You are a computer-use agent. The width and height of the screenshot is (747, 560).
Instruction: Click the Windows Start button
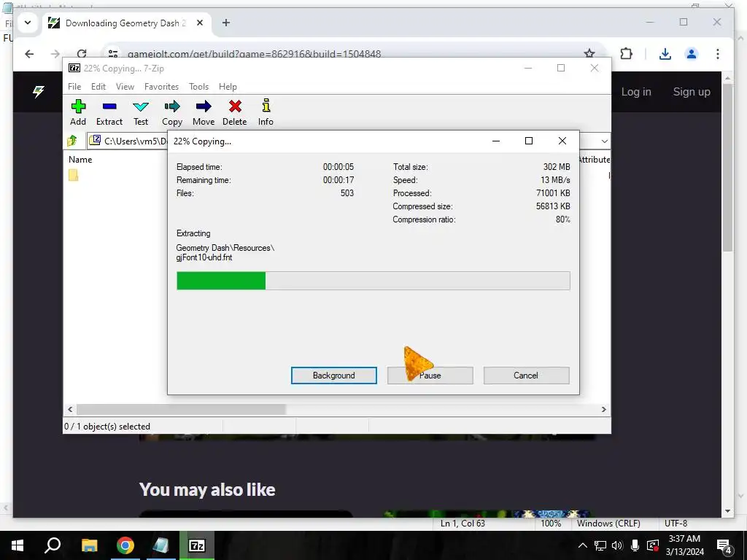(18, 545)
